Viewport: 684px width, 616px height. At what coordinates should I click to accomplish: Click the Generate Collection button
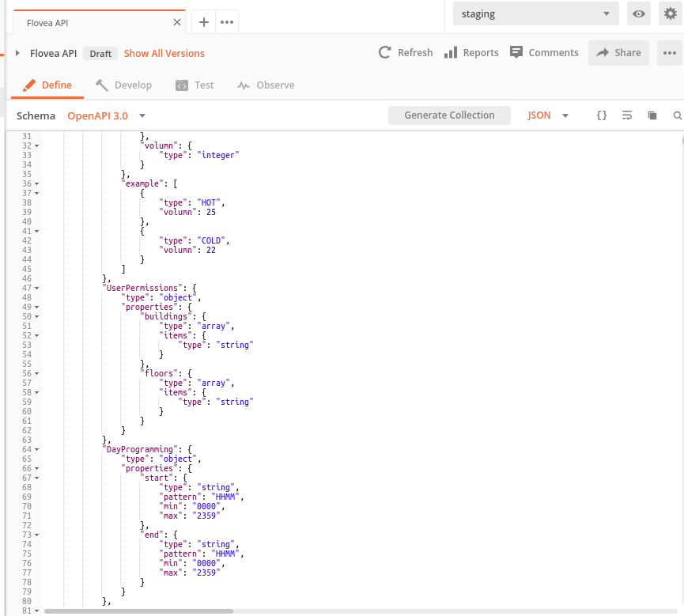click(449, 115)
